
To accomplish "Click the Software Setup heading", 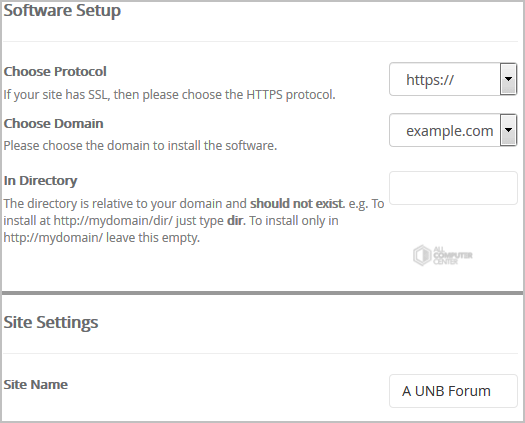I will [x=62, y=11].
